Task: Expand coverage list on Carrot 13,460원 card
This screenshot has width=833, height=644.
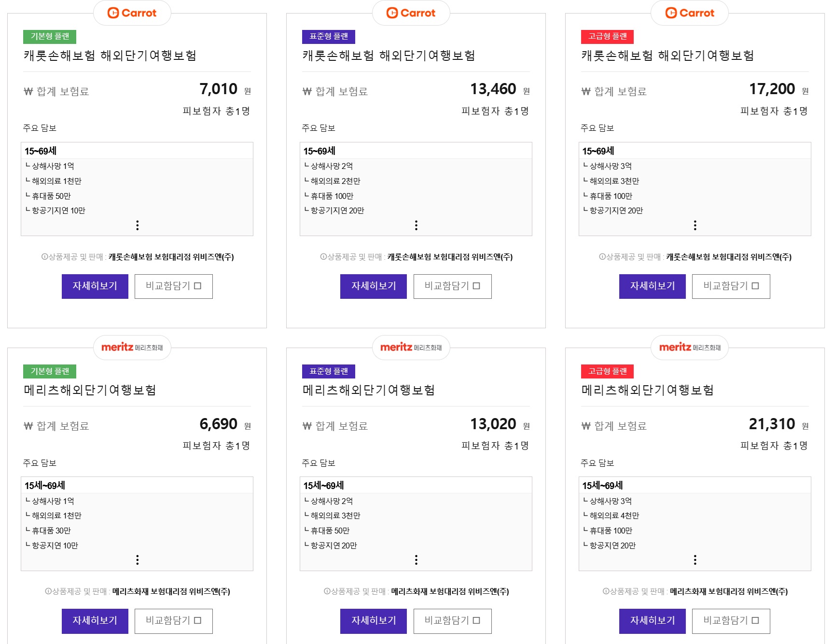Action: coord(416,225)
